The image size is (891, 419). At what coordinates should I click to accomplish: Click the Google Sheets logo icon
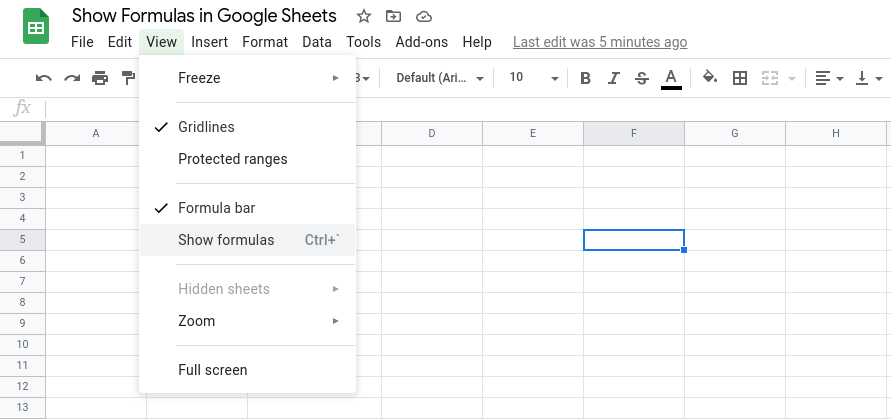click(x=36, y=26)
